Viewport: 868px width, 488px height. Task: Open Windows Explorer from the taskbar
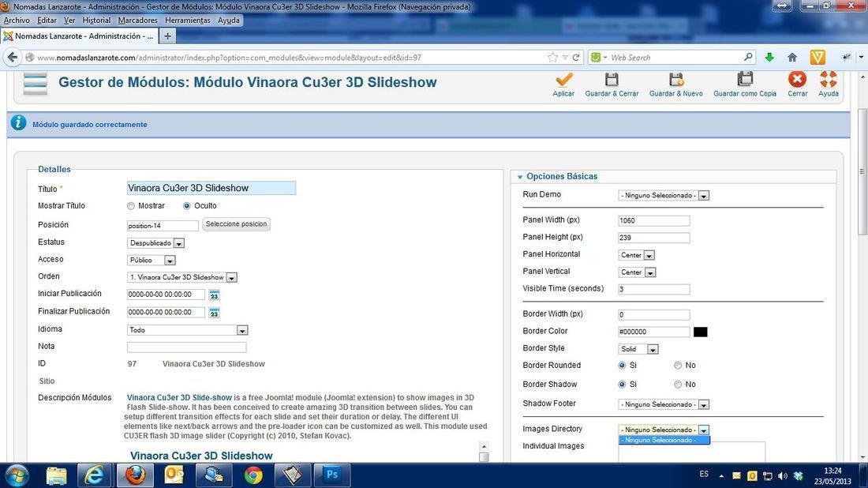tap(57, 475)
